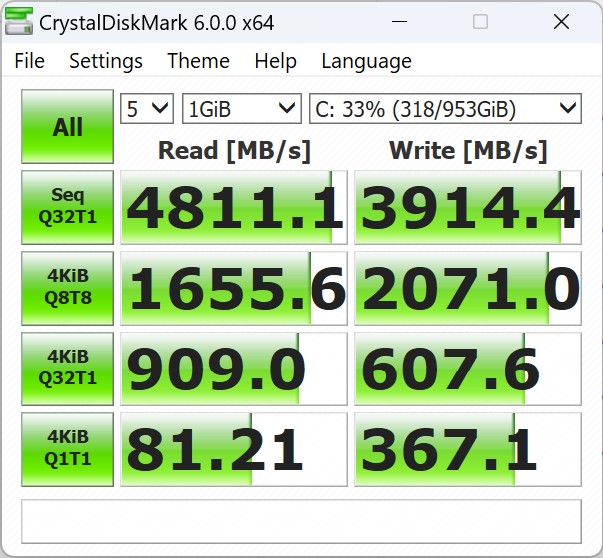Close the CrystalDiskMark window
This screenshot has width=603, height=558.
(x=561, y=22)
